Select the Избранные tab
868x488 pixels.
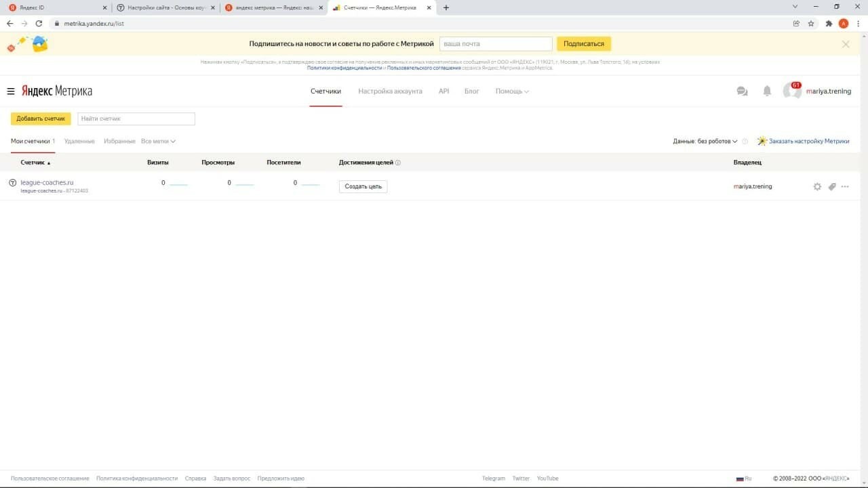pos(119,141)
